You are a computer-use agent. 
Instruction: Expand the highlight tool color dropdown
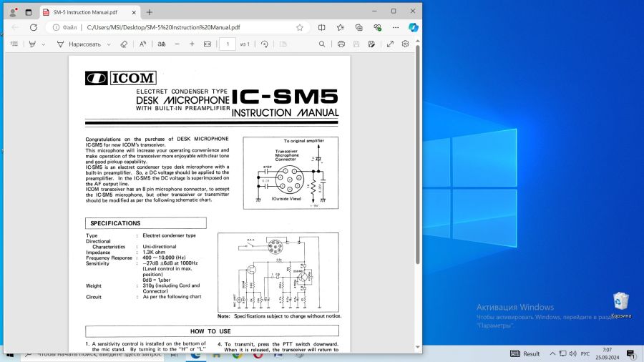pyautogui.click(x=43, y=44)
